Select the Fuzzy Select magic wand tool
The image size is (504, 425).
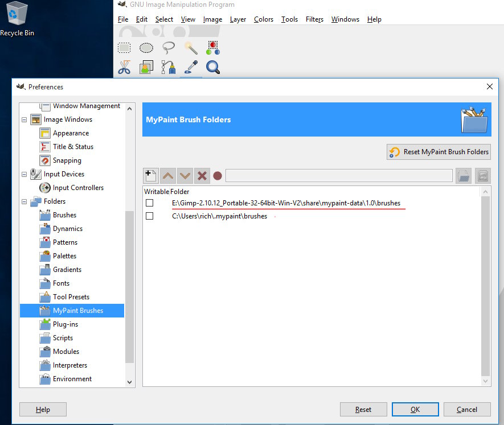[191, 48]
